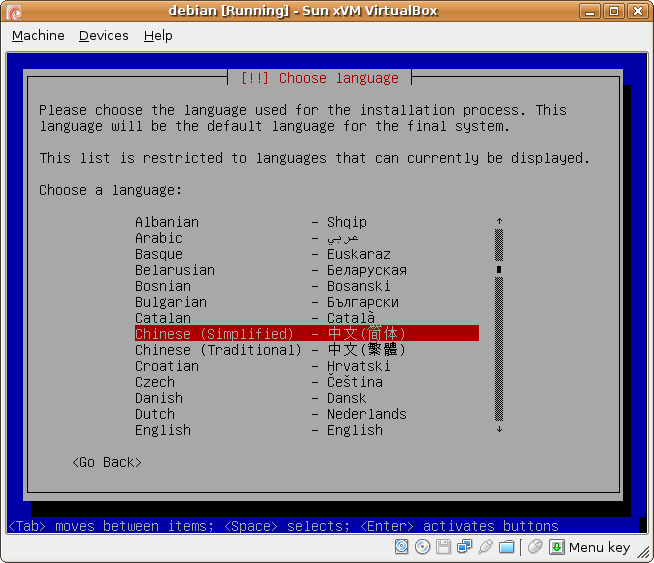The image size is (654, 563).
Task: Maximize the VirtualBox window
Action: 614,11
